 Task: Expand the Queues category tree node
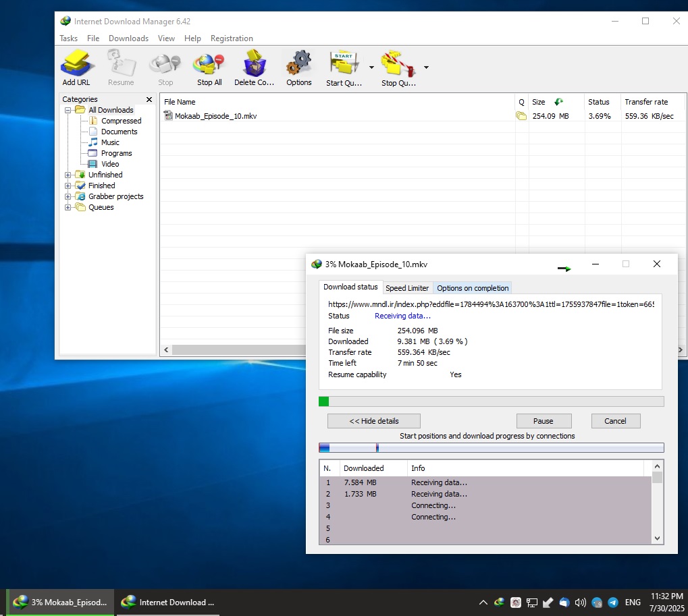pos(68,207)
